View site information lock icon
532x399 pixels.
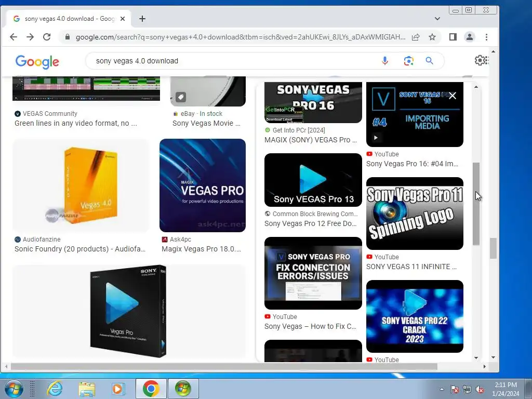(68, 37)
